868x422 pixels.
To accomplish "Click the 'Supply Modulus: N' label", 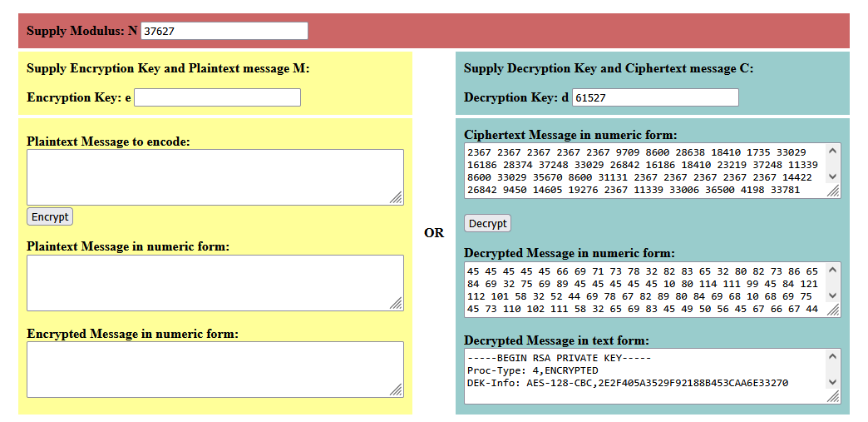I will click(82, 31).
